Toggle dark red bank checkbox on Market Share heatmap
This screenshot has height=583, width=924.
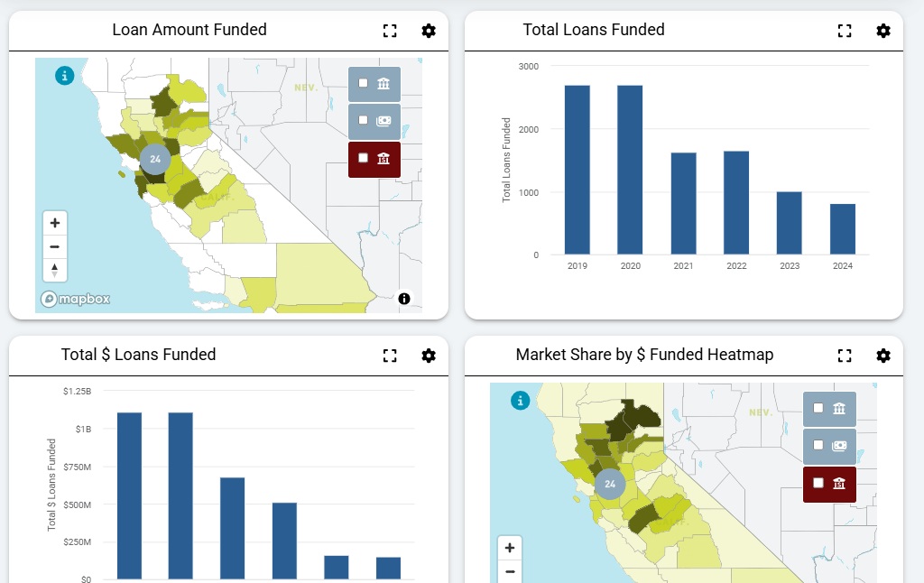click(x=818, y=482)
